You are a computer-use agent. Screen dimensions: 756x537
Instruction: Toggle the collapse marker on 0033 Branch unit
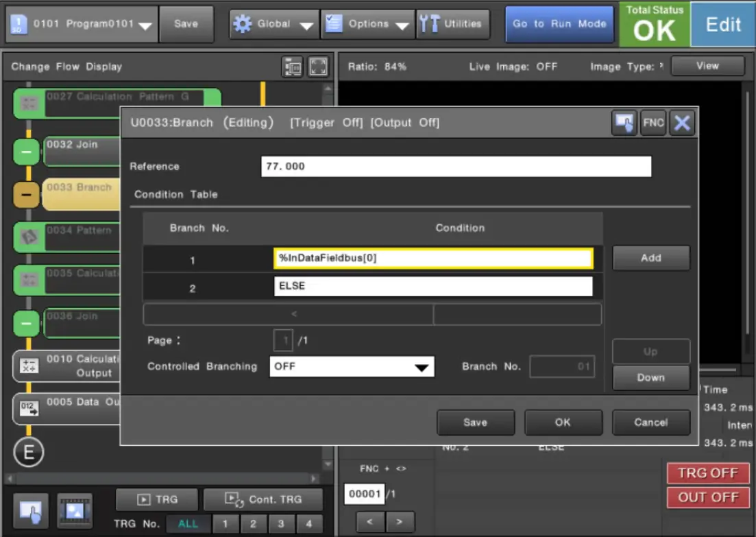25,194
